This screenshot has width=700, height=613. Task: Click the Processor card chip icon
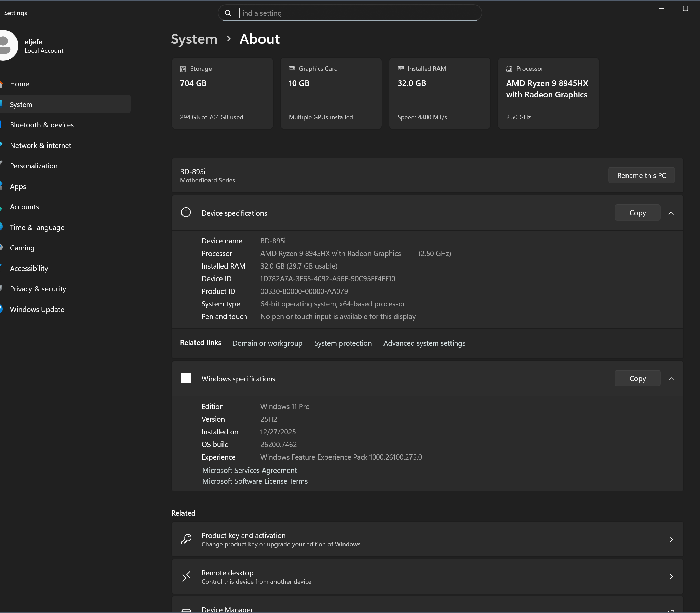[509, 69]
